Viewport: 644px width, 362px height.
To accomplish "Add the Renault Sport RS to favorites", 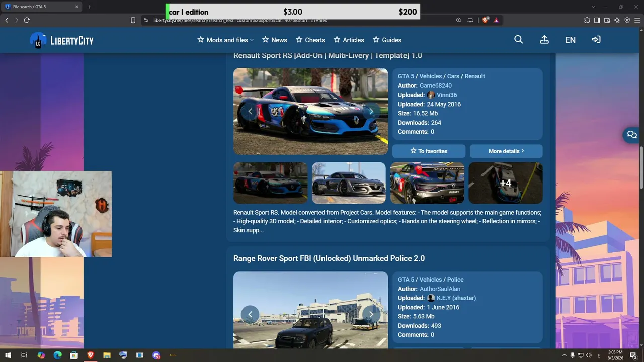I will coord(429,151).
